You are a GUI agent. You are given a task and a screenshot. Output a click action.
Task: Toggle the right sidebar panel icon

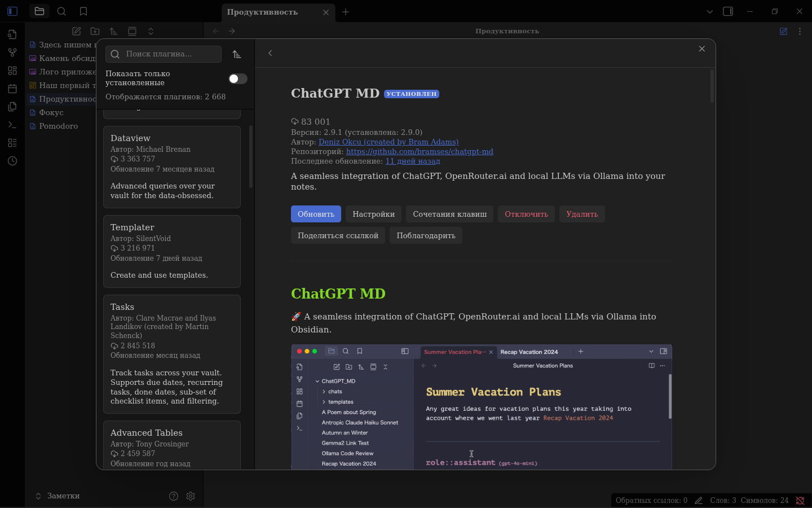point(728,11)
